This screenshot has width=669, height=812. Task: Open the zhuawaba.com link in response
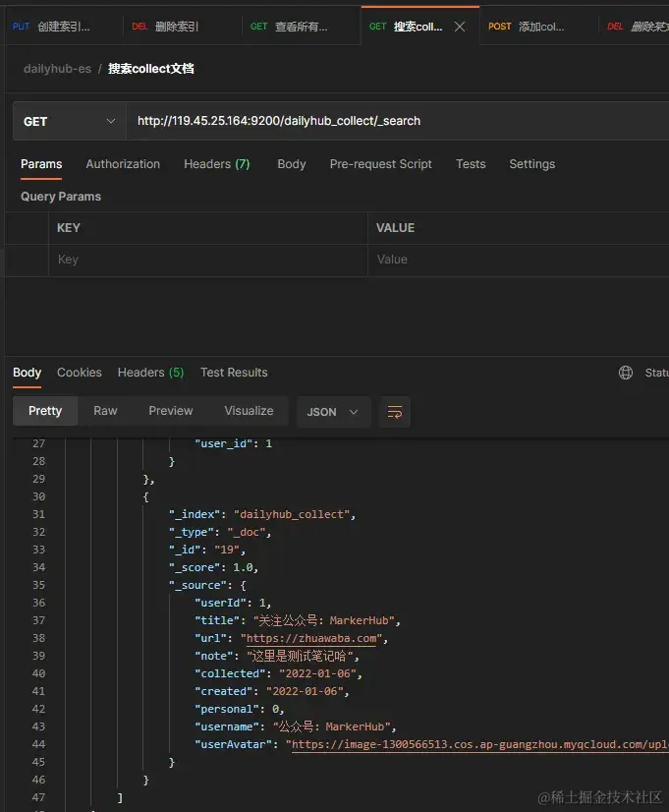[x=311, y=638]
